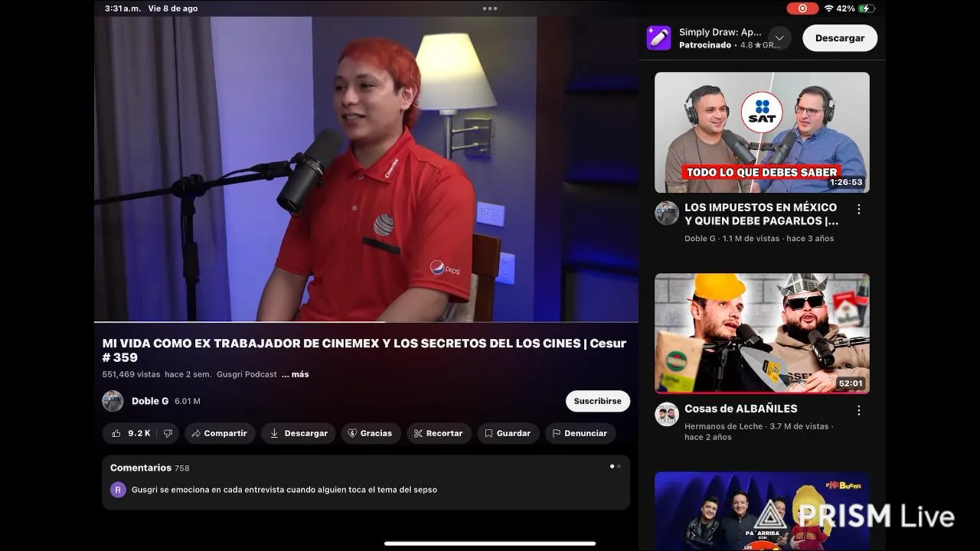Open title LOS IMPUESTOS EN MÉXICO Y QUIEN DEBE PAGARLOS
Image resolution: width=980 pixels, height=551 pixels.
[x=762, y=214]
